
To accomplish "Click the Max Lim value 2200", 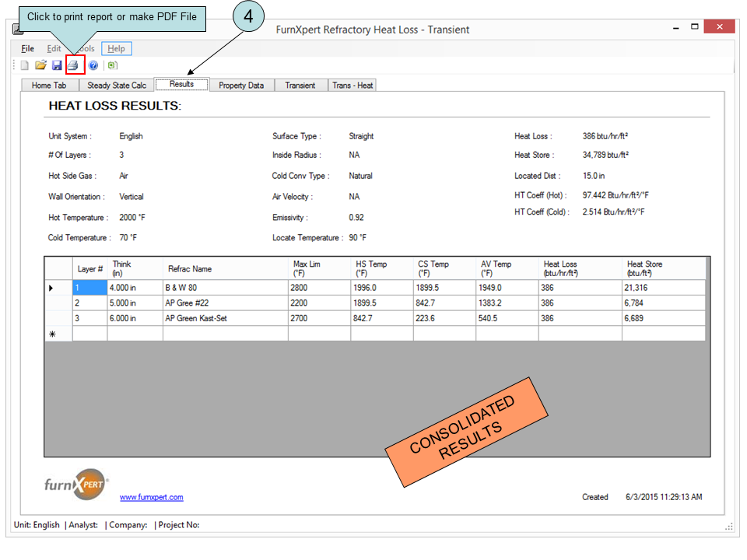I will (x=319, y=303).
